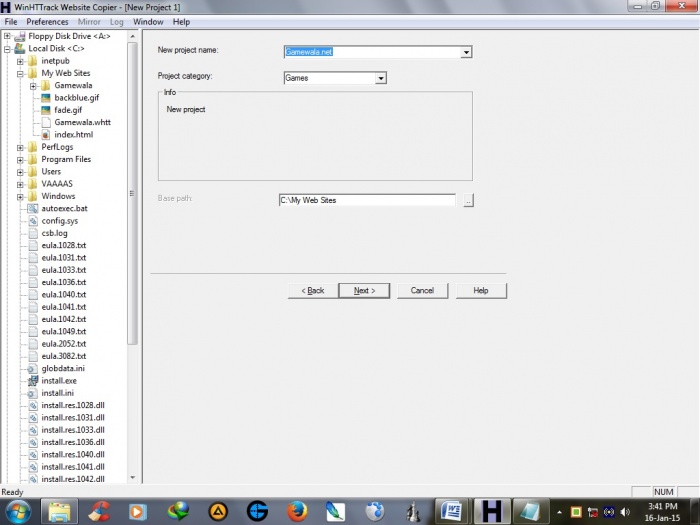Open the Project category dropdown
The image size is (700, 525).
coord(380,78)
